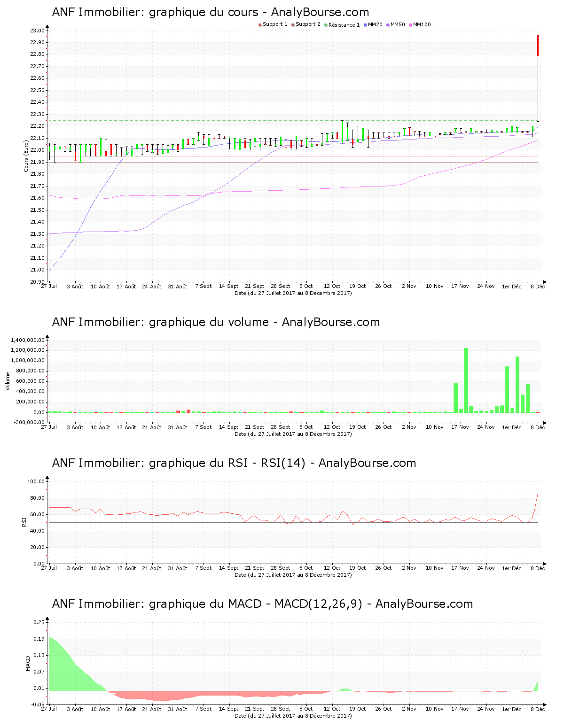The image size is (564, 728).
Task: Click the MM20 blue legend swatch
Action: pyautogui.click(x=365, y=25)
